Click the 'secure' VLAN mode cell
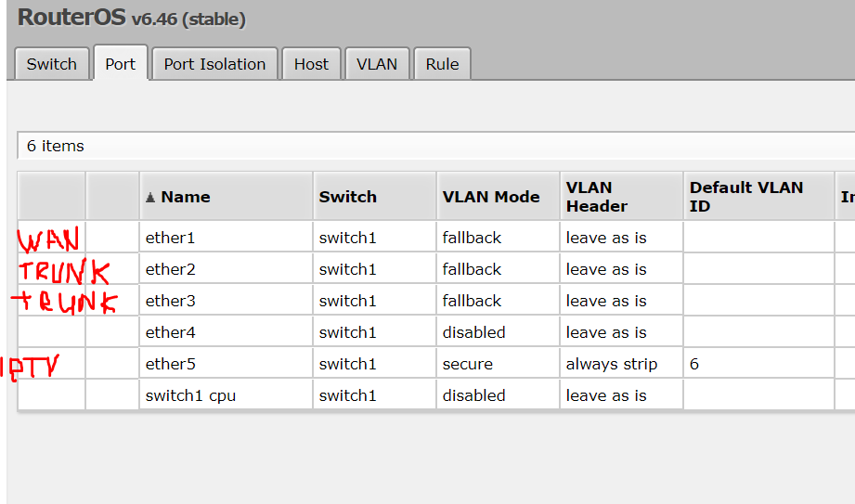 [x=467, y=364]
